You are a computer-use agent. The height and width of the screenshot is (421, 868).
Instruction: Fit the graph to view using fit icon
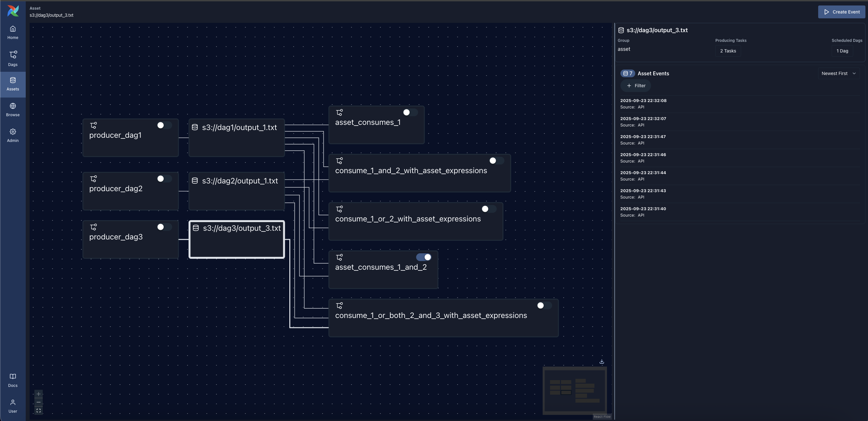tap(38, 411)
